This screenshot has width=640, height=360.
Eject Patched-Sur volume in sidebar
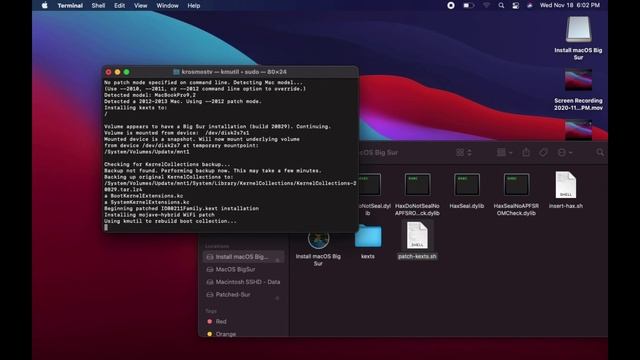tap(278, 298)
